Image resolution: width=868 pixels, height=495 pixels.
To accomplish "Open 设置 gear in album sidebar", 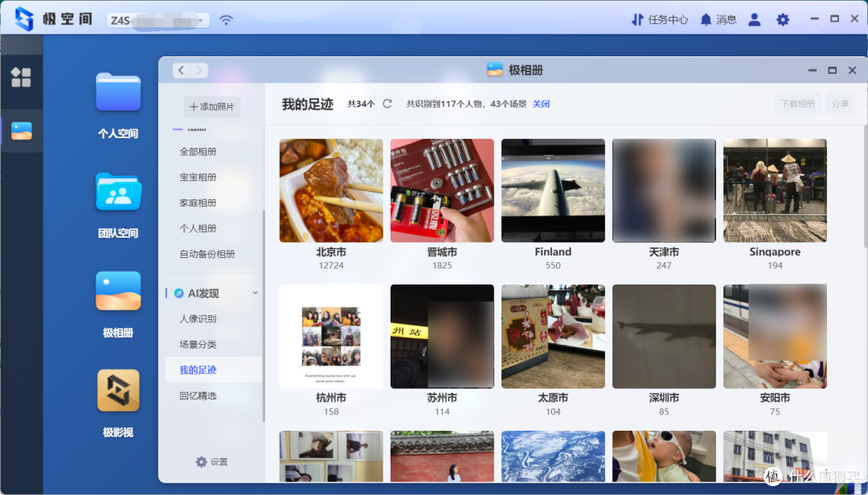I will click(x=201, y=461).
